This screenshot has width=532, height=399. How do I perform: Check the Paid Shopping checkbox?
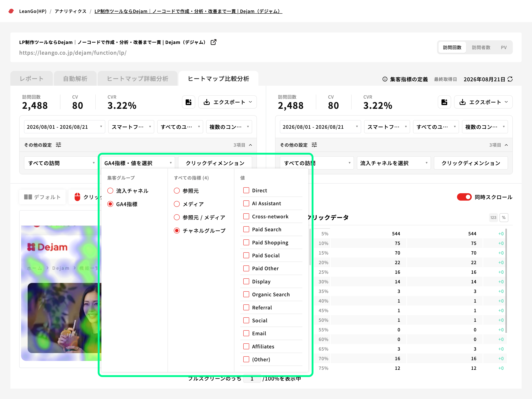(246, 242)
